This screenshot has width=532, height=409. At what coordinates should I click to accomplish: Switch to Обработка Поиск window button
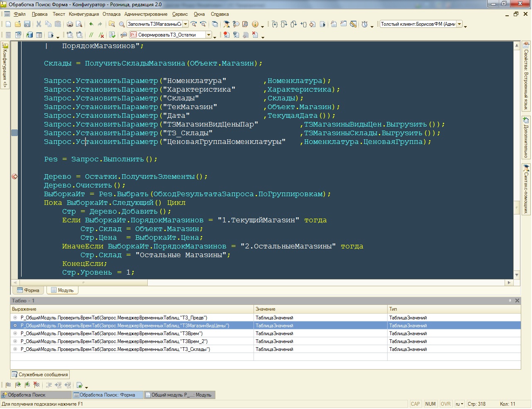click(x=36, y=395)
